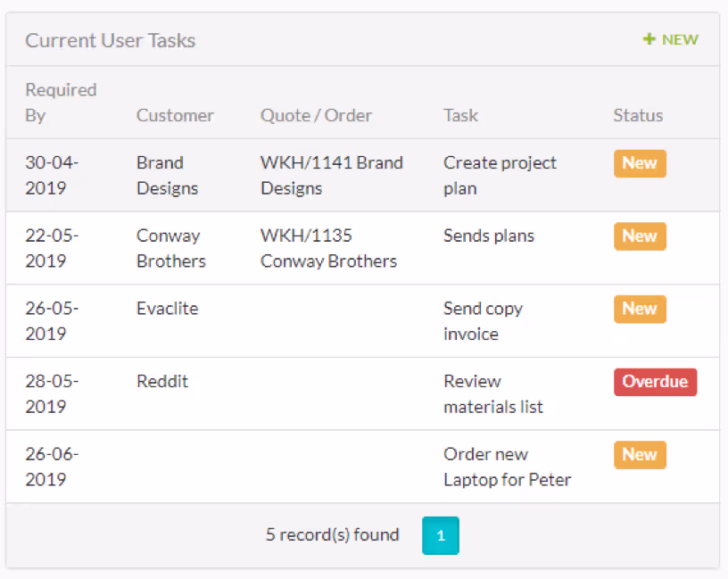
Task: Click the green plus icon beside NEW
Action: click(x=649, y=39)
